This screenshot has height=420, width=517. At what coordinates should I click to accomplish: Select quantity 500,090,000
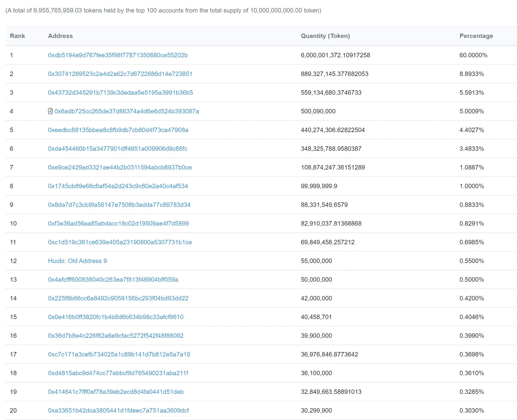(x=318, y=111)
